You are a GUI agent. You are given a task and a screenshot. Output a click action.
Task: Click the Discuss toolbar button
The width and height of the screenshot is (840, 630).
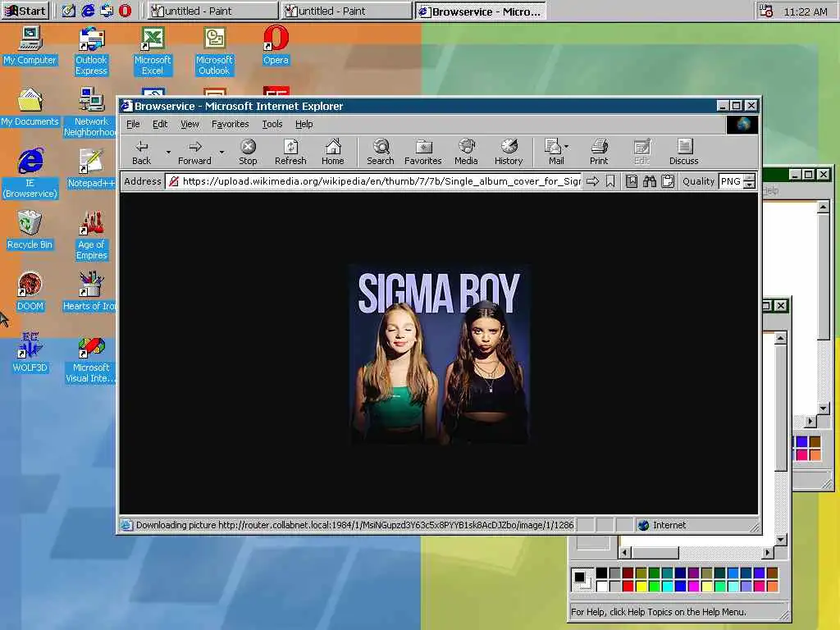click(683, 152)
